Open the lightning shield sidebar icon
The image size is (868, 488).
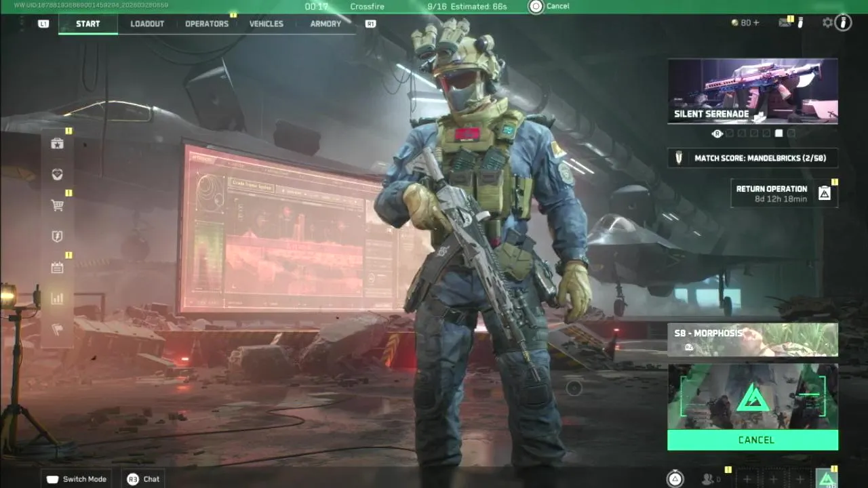click(58, 237)
